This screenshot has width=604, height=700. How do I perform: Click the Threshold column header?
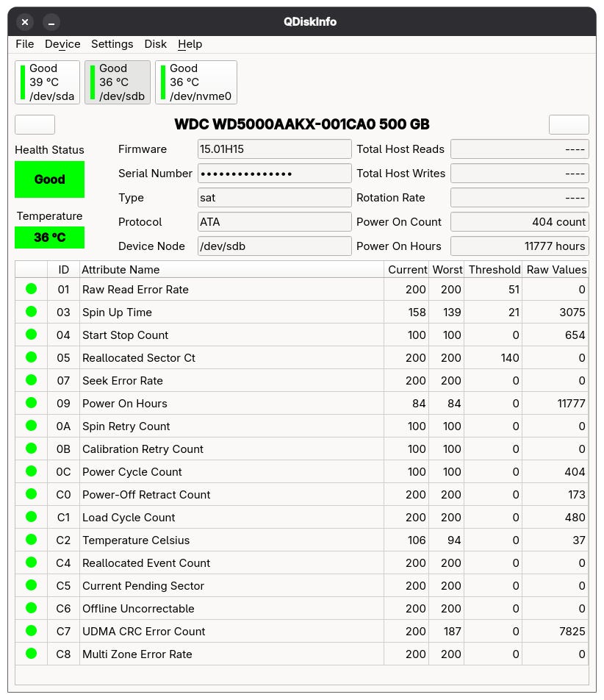[x=493, y=270]
